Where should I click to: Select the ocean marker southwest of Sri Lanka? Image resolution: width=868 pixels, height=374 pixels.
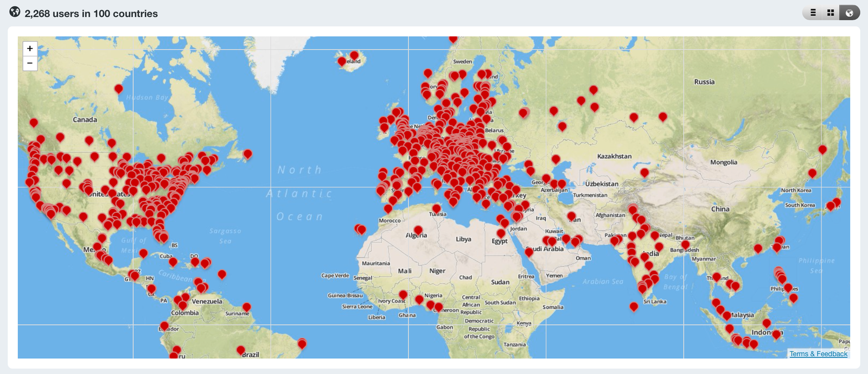pos(634,307)
